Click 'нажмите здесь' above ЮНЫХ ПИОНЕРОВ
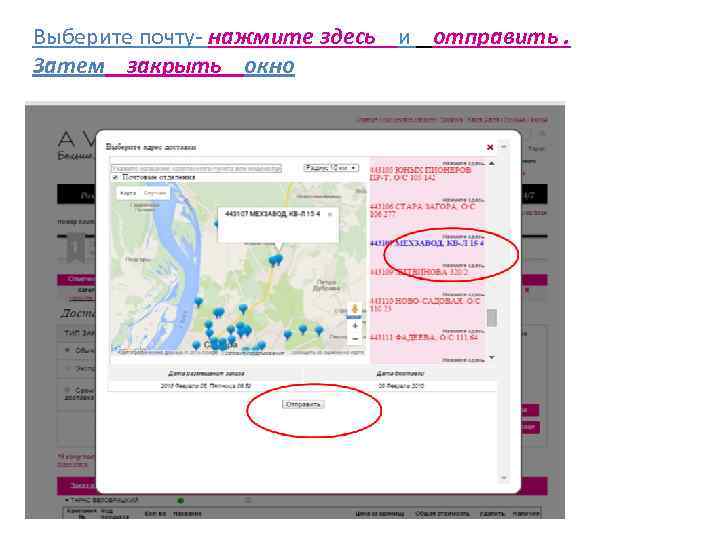The width and height of the screenshot is (720, 540). click(463, 163)
